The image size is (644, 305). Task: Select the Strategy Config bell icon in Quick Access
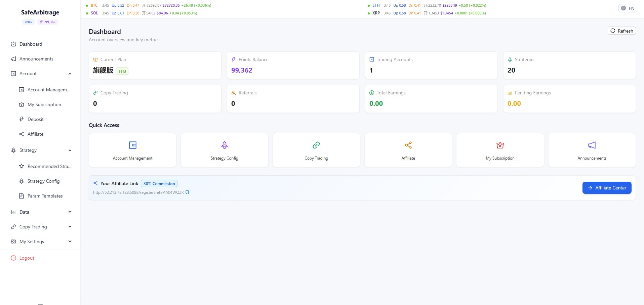click(x=224, y=145)
